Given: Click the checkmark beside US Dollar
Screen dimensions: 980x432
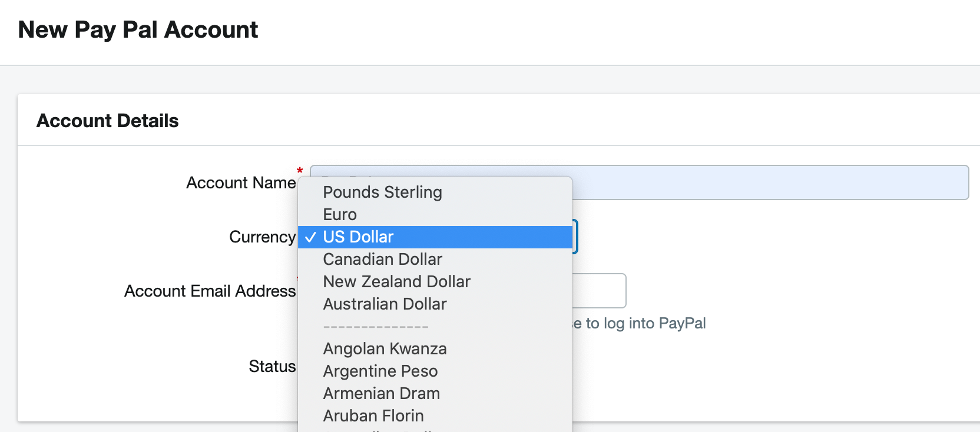Looking at the screenshot, I should tap(310, 237).
